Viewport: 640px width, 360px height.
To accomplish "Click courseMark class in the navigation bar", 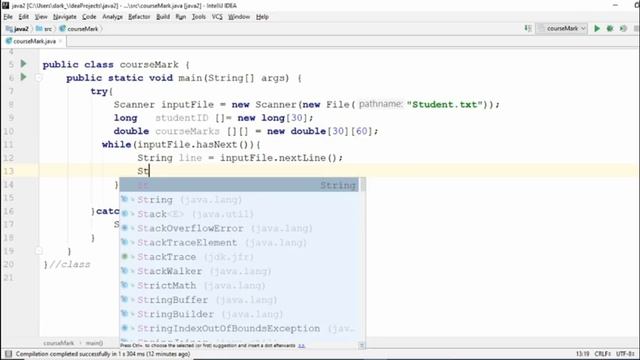I will (79, 29).
